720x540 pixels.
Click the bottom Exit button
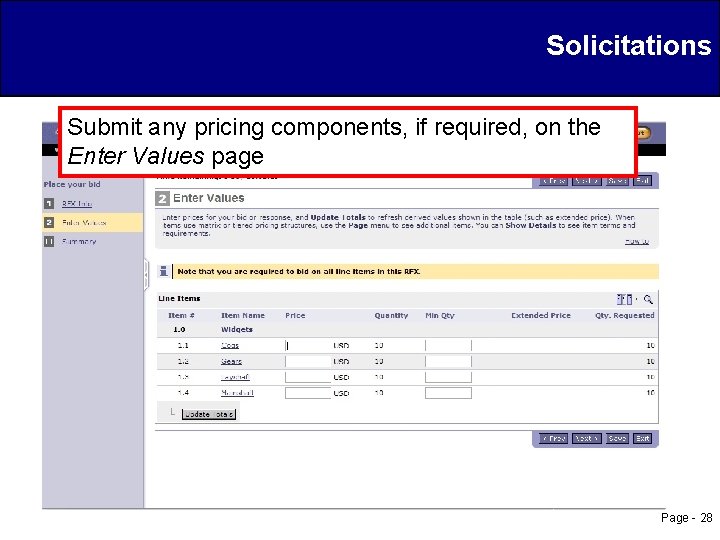point(642,439)
